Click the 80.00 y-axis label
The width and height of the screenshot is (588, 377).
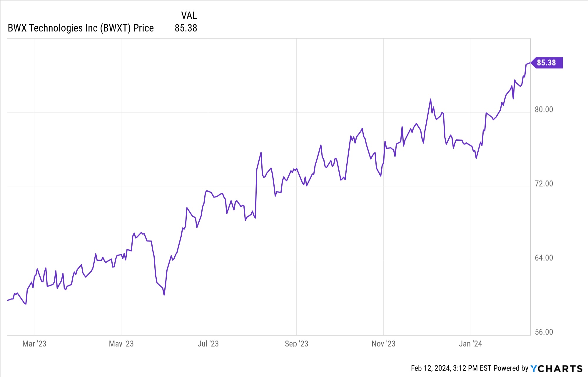coord(544,109)
